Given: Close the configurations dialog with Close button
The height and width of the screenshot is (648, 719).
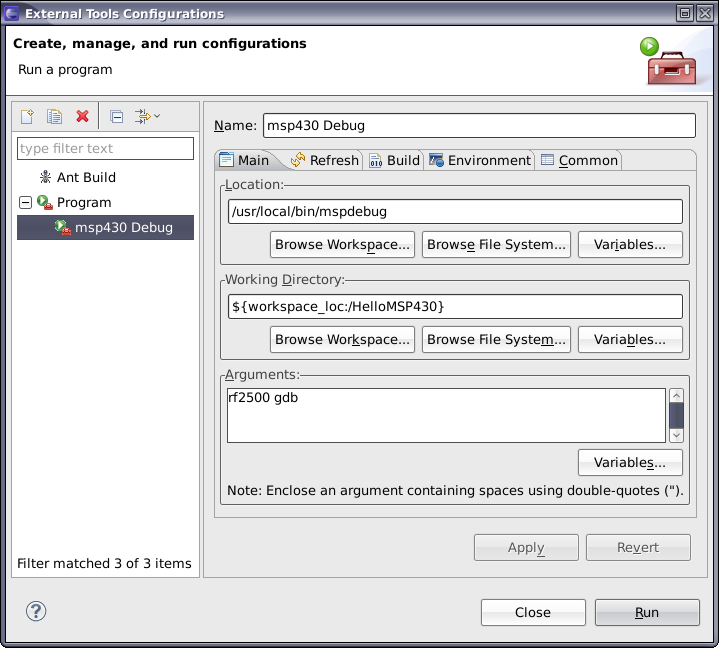Looking at the screenshot, I should 533,613.
